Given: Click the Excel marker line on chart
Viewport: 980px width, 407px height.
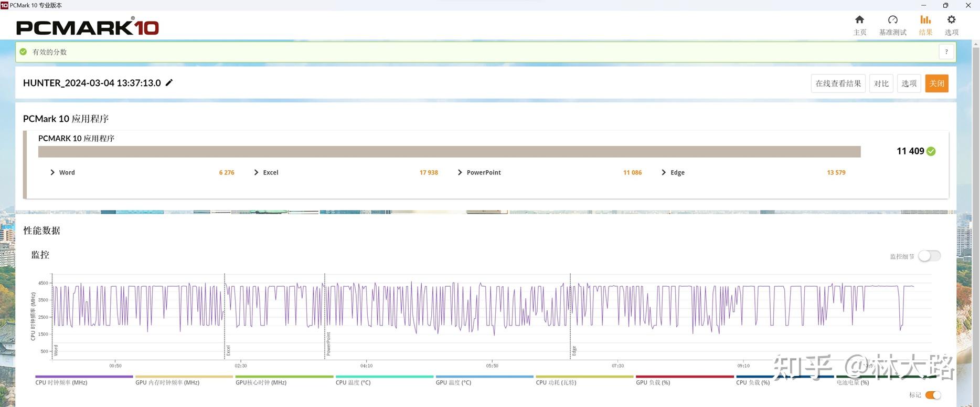Looking at the screenshot, I should (225, 316).
